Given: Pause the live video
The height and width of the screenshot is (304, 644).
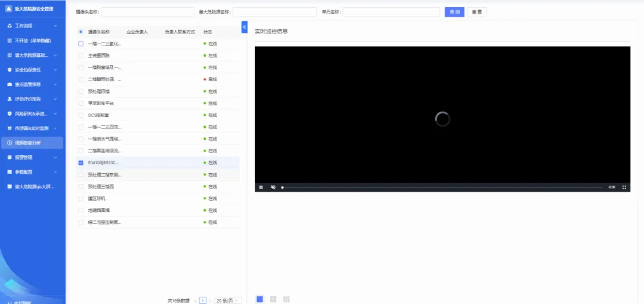Looking at the screenshot, I should tap(261, 187).
